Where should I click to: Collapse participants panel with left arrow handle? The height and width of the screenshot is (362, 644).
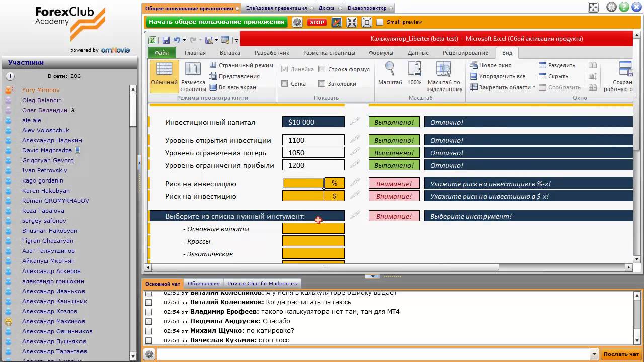click(139, 163)
